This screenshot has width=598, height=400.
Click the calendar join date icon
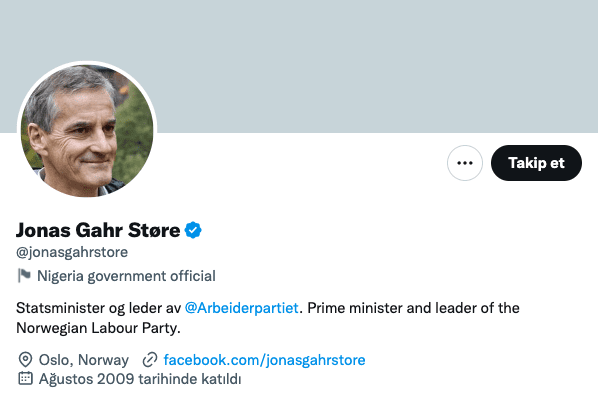coord(25,379)
